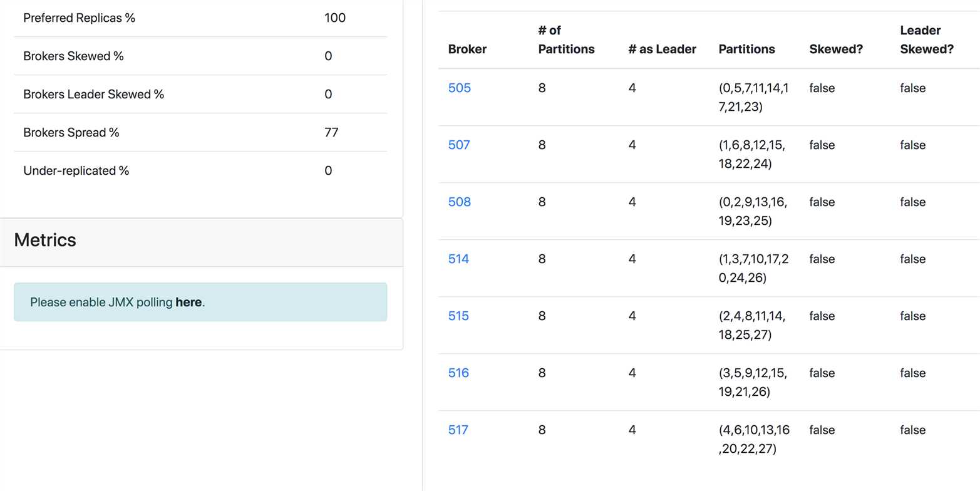Select the Brokers Spread value 77
The height and width of the screenshot is (491, 980).
pyautogui.click(x=331, y=133)
